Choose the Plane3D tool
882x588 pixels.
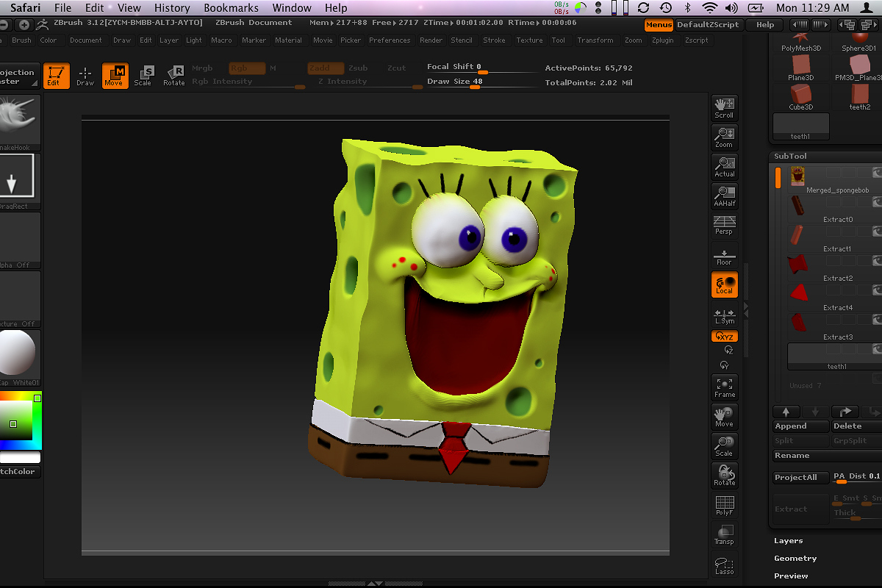801,68
